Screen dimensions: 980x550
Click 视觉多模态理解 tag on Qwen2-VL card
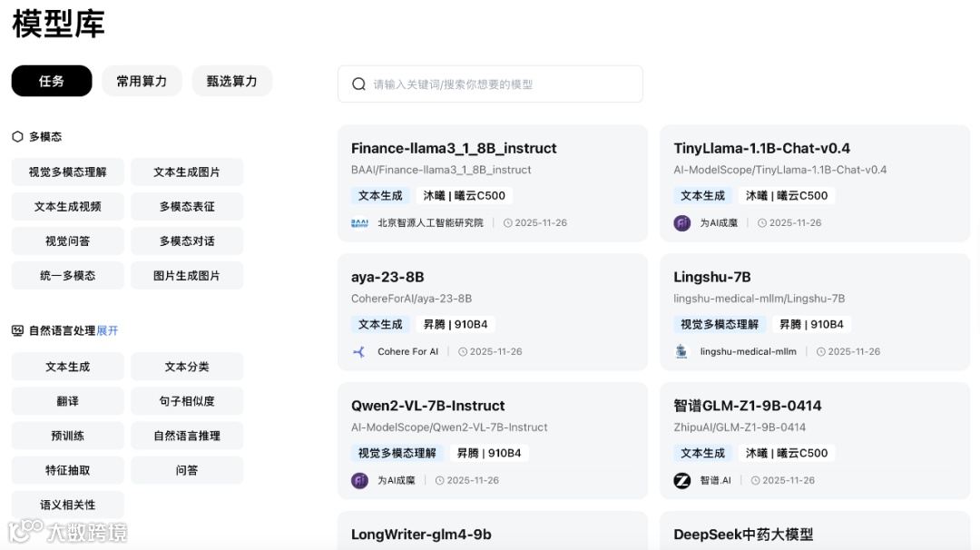(397, 453)
